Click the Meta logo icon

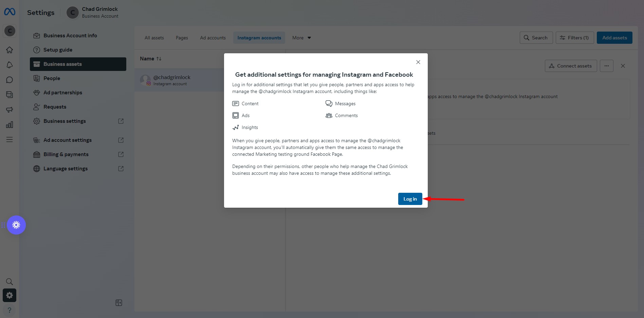click(x=10, y=12)
